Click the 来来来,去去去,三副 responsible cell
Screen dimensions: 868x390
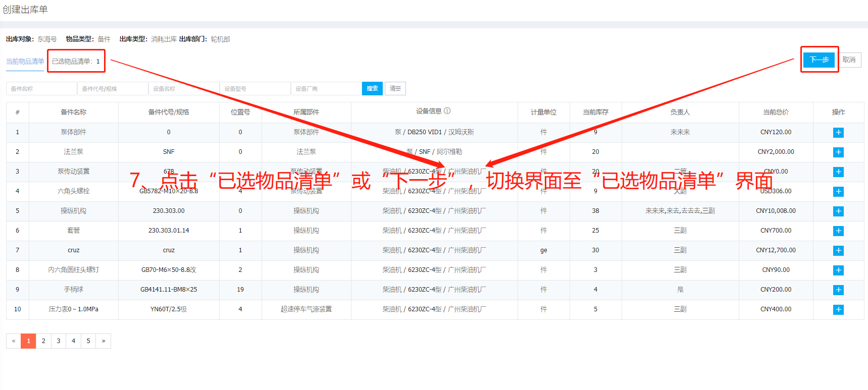[680, 211]
